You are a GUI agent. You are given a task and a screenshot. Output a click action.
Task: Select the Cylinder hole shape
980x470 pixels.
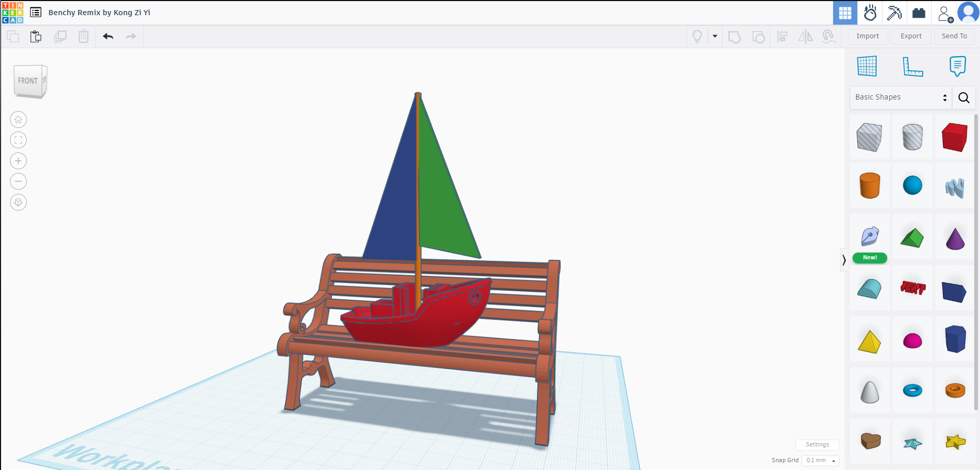[912, 137]
